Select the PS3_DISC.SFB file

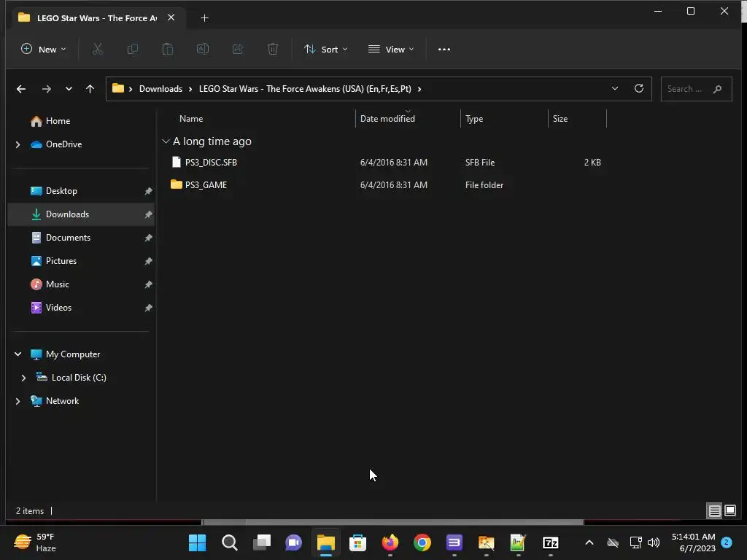coord(211,163)
